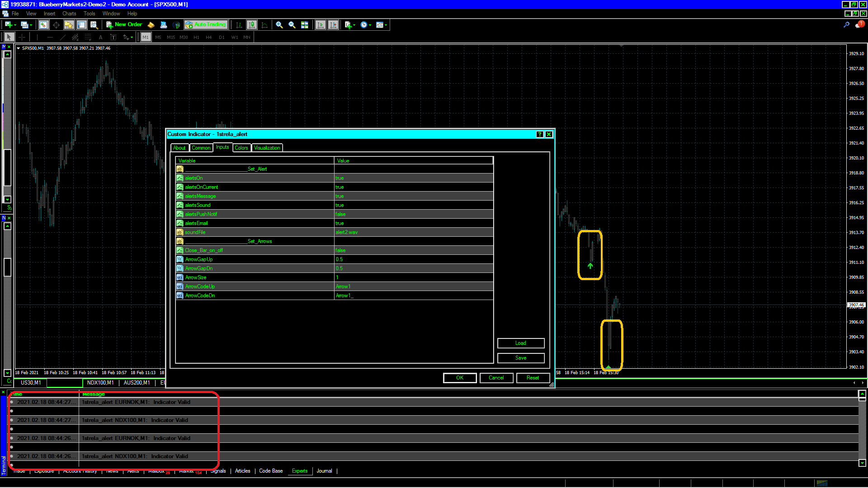Click the Reset button
Screen dimensions: 868x488
tap(533, 378)
